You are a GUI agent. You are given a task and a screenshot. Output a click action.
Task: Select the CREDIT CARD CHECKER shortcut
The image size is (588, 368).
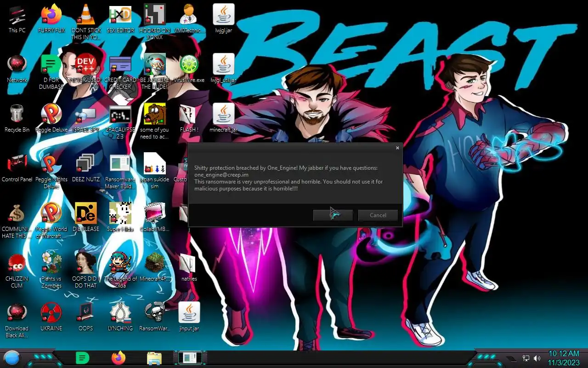click(120, 72)
